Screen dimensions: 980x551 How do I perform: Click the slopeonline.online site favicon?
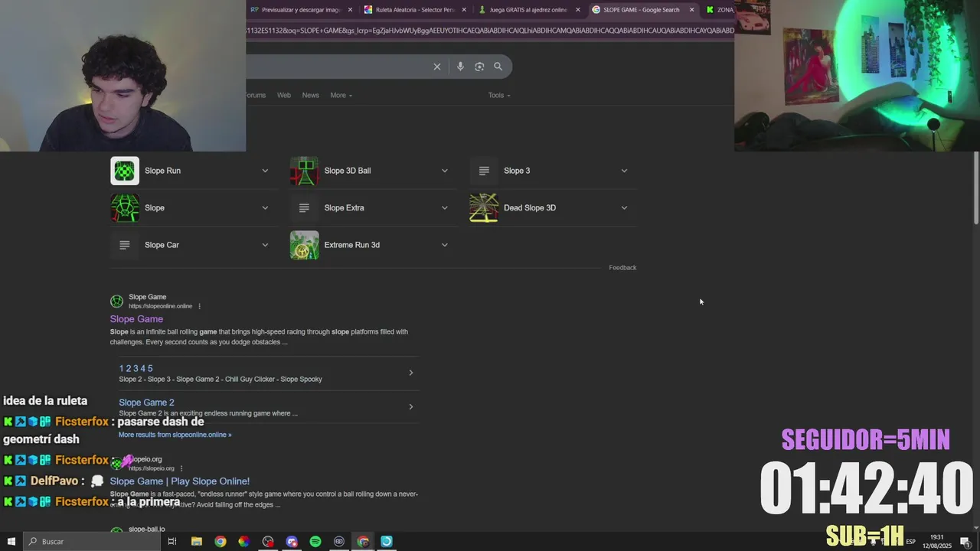[116, 302]
